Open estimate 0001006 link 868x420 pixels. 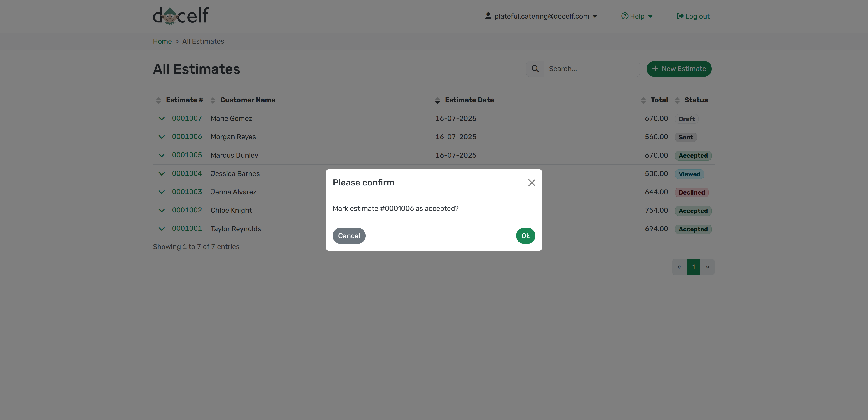187,137
